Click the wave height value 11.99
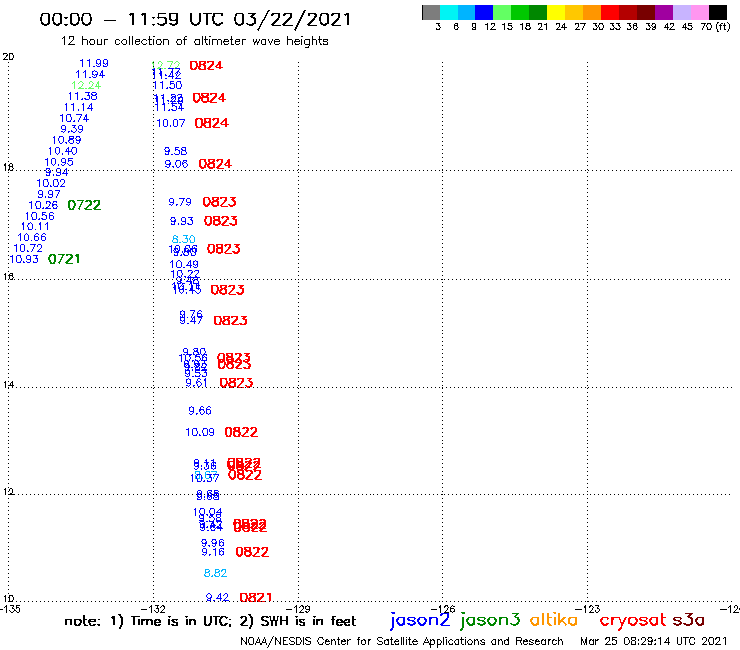The height and width of the screenshot is (650, 740). pyautogui.click(x=93, y=63)
